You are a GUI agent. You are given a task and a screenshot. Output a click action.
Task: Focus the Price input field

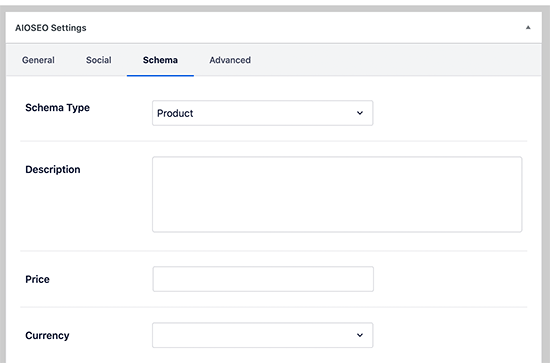coord(263,279)
